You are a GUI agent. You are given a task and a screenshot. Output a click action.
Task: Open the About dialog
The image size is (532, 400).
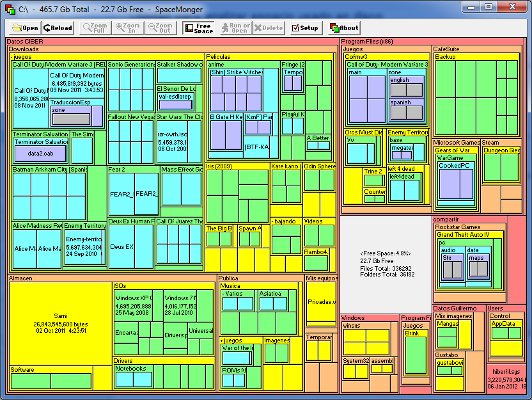click(x=344, y=28)
